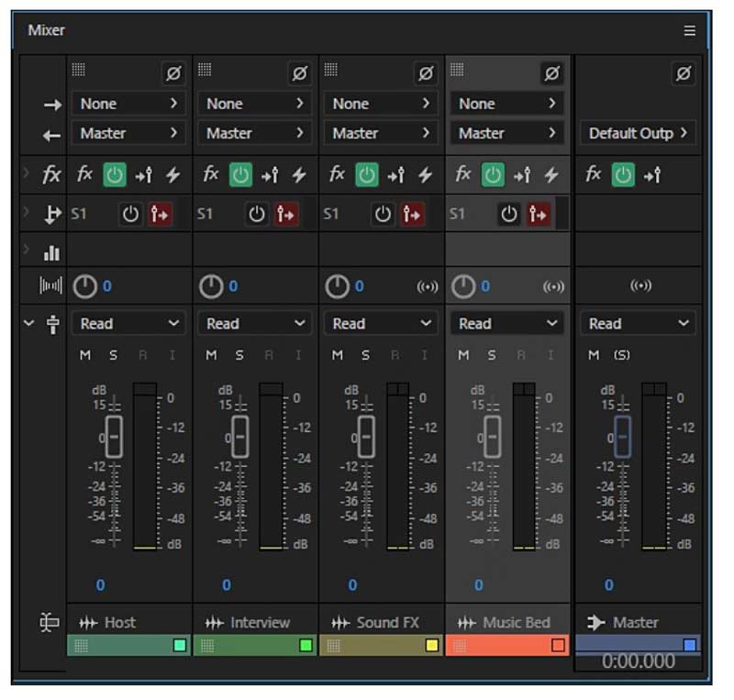This screenshot has height=700, width=734.
Task: Click pre-fader FX icon on Master track
Action: point(652,175)
